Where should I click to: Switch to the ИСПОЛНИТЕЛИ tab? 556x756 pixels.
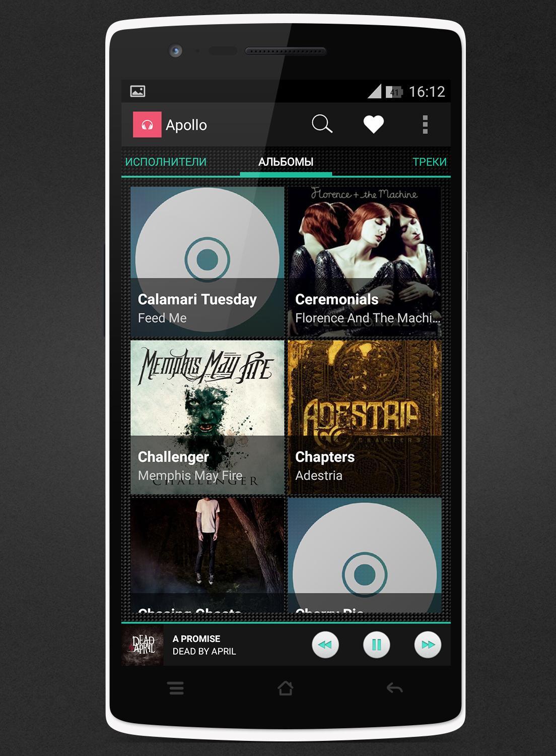tap(165, 162)
